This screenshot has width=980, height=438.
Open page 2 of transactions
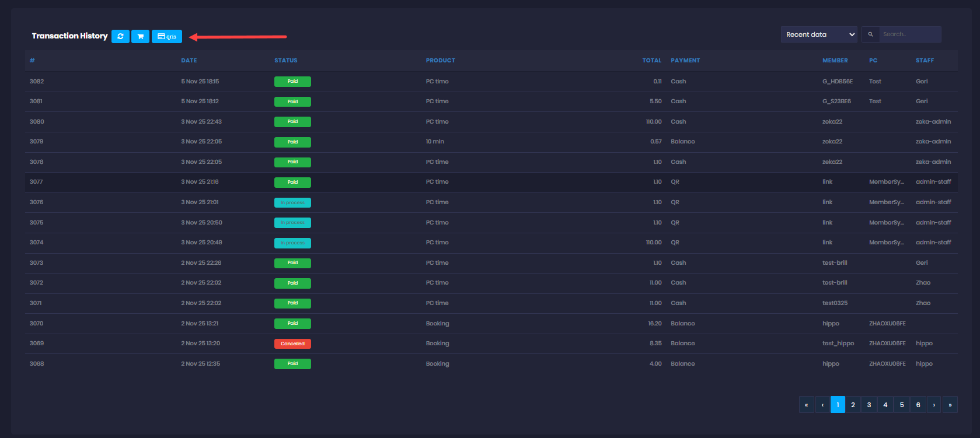point(853,405)
